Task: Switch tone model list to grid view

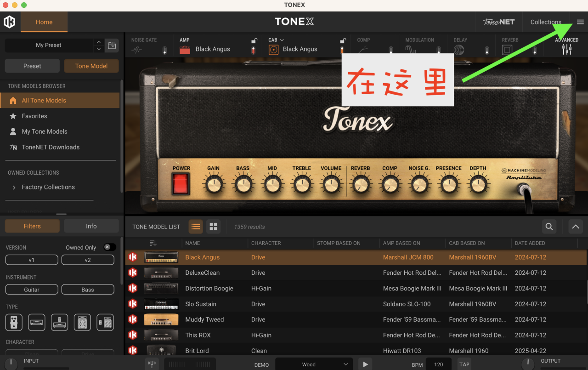Action: [213, 227]
